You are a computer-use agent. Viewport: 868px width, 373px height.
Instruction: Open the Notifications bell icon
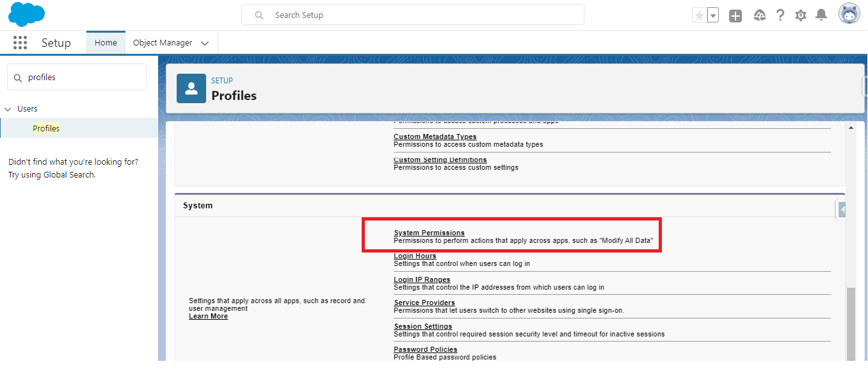pos(821,15)
